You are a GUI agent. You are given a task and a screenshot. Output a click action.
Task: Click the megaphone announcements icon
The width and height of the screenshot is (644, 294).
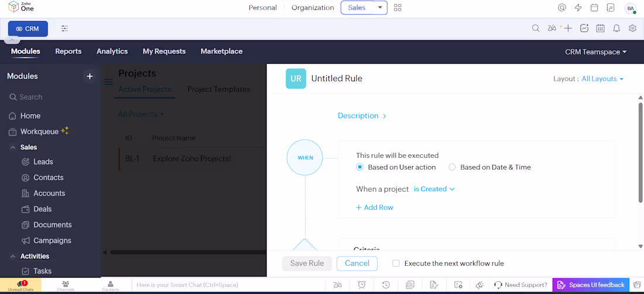tap(479, 285)
